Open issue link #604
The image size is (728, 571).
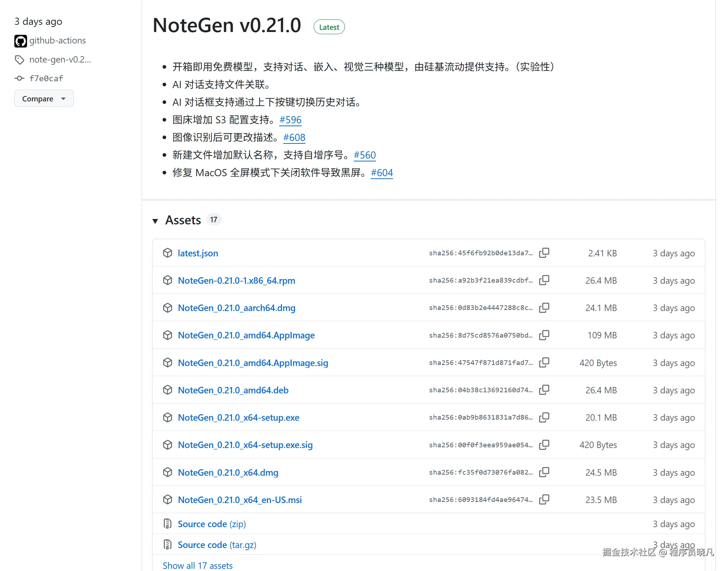(382, 173)
